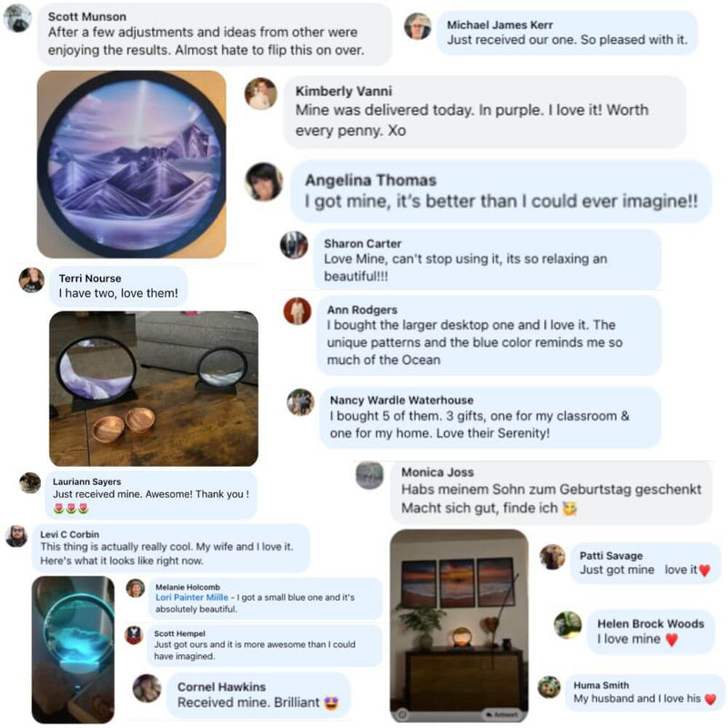Open the living room sideboard photo
The height and width of the screenshot is (728, 728).
click(x=460, y=625)
